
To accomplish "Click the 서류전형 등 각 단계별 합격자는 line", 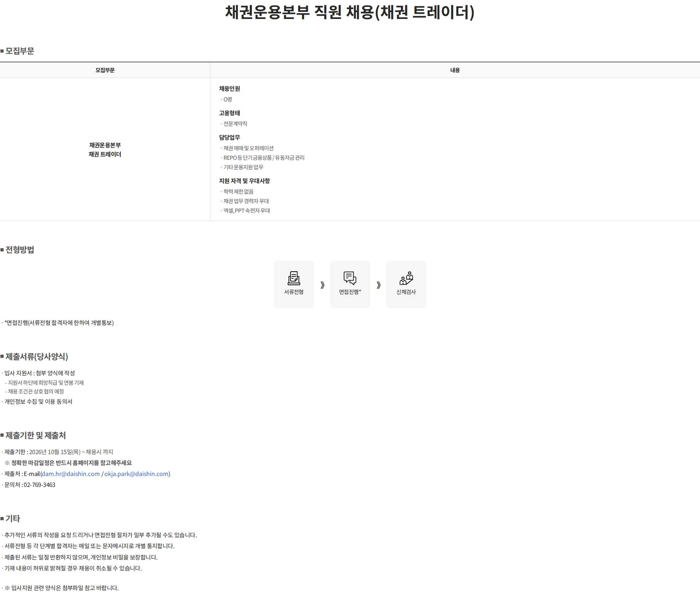I will coord(90,546).
